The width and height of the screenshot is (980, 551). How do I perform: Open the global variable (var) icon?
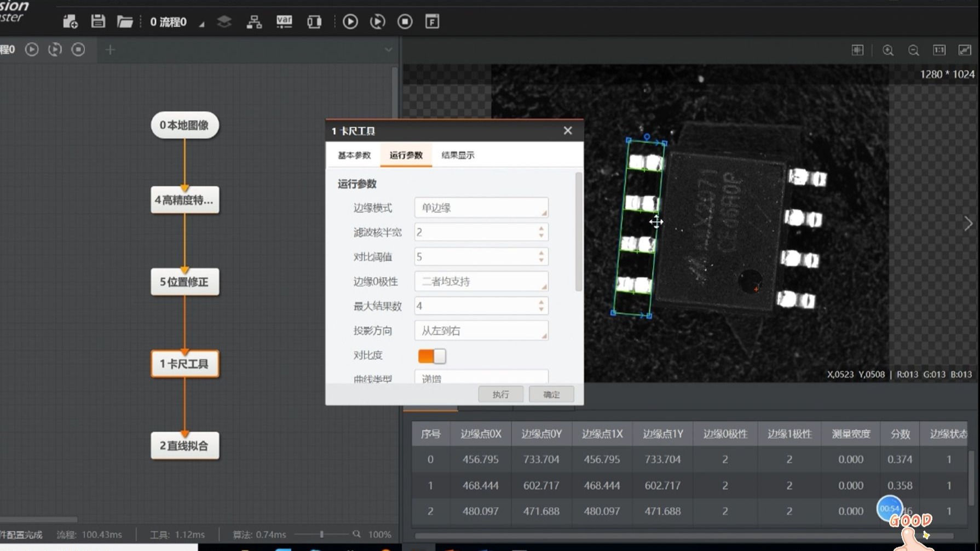(284, 21)
